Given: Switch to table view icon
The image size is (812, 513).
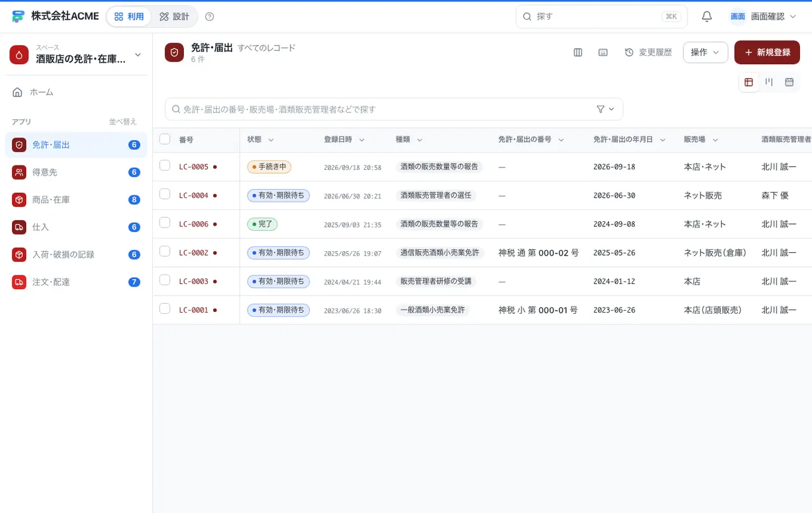Looking at the screenshot, I should [x=749, y=82].
